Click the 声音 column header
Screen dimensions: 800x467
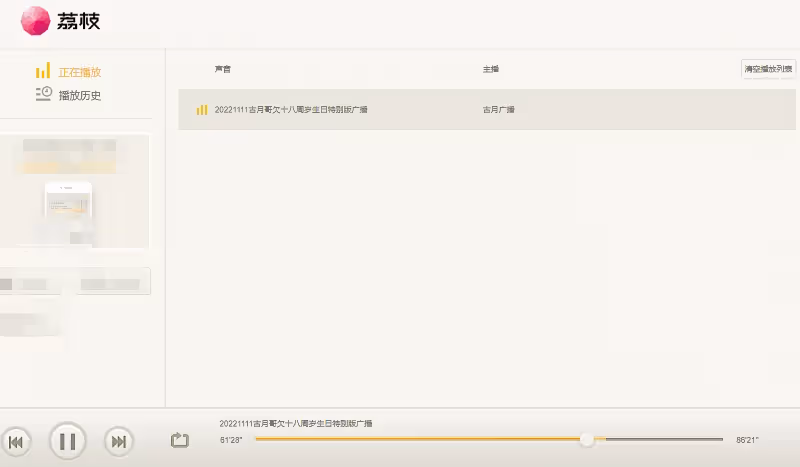[x=222, y=69]
